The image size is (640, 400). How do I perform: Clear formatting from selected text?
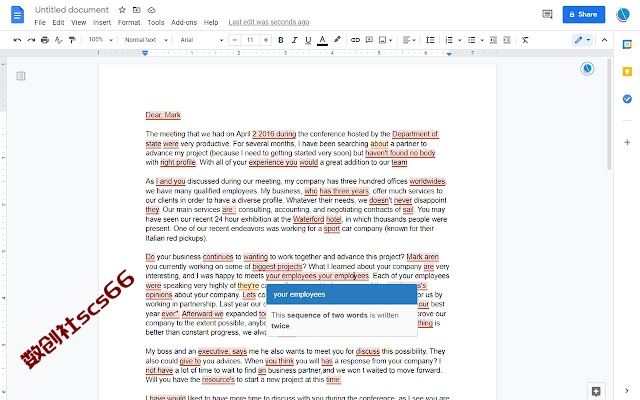pos(525,40)
